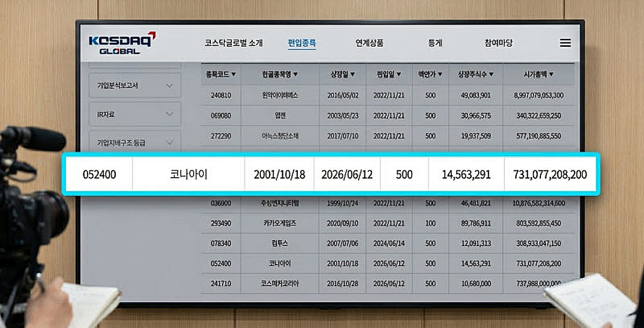Viewport: 644px width, 328px height.
Task: Click listing date 2016/05/02
Action: point(343,95)
